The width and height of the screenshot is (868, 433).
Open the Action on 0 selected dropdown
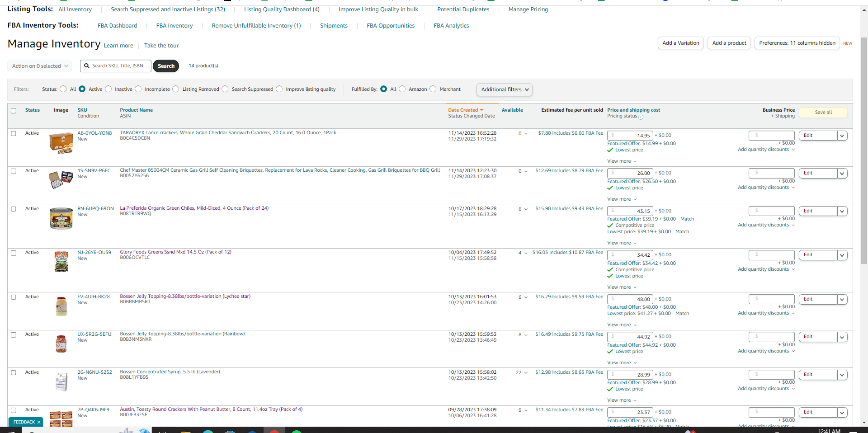pos(40,66)
